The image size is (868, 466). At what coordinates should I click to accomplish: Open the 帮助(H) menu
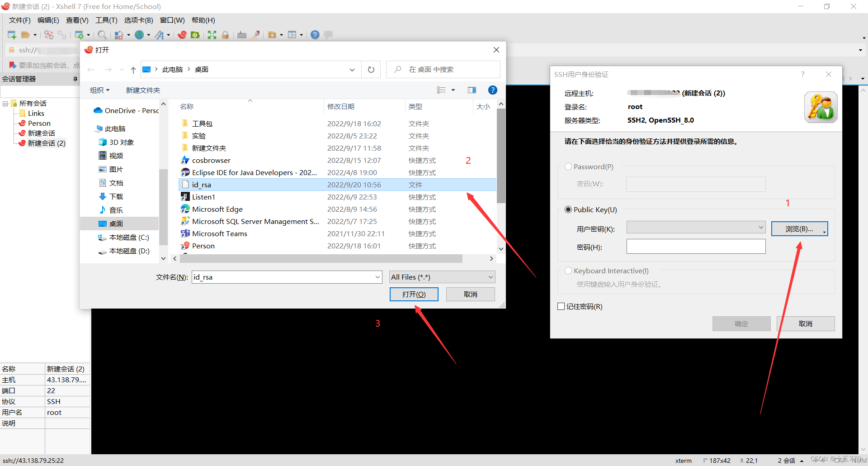203,20
